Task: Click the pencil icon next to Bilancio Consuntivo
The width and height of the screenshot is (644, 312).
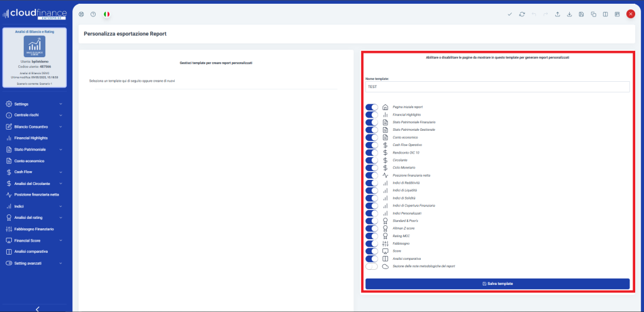Action: (x=9, y=127)
